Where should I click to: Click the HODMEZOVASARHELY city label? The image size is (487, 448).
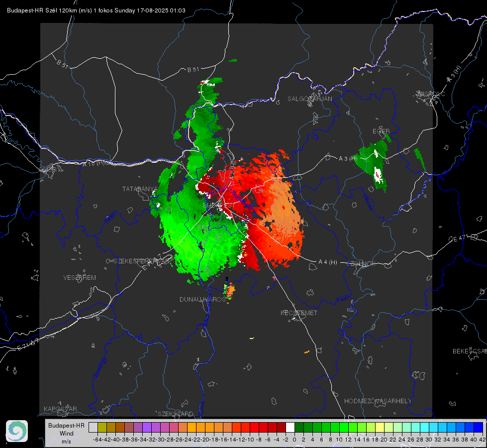point(378,401)
